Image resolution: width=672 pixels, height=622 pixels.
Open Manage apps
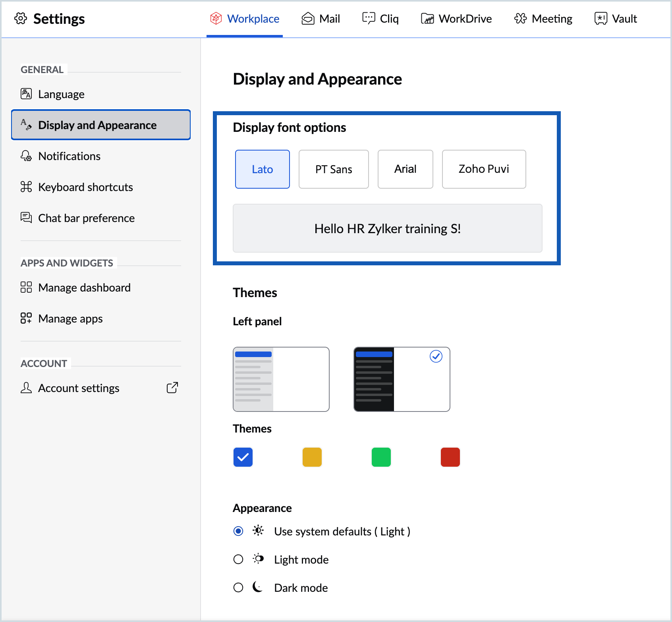101,318
